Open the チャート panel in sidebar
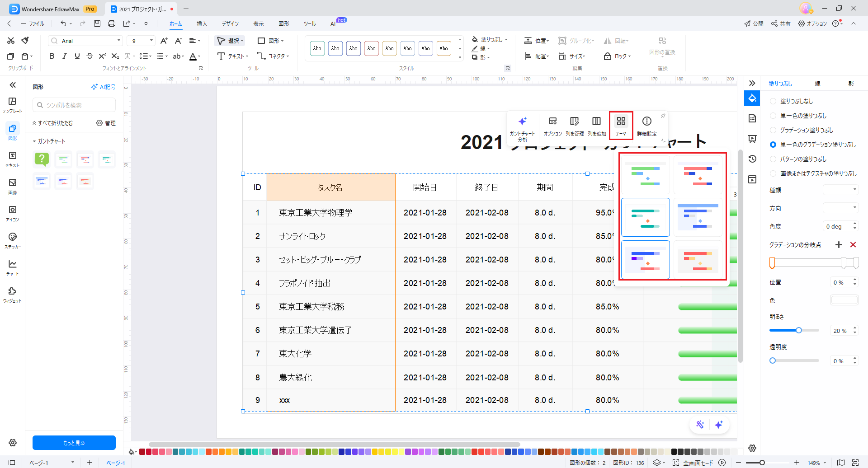 coord(13,267)
